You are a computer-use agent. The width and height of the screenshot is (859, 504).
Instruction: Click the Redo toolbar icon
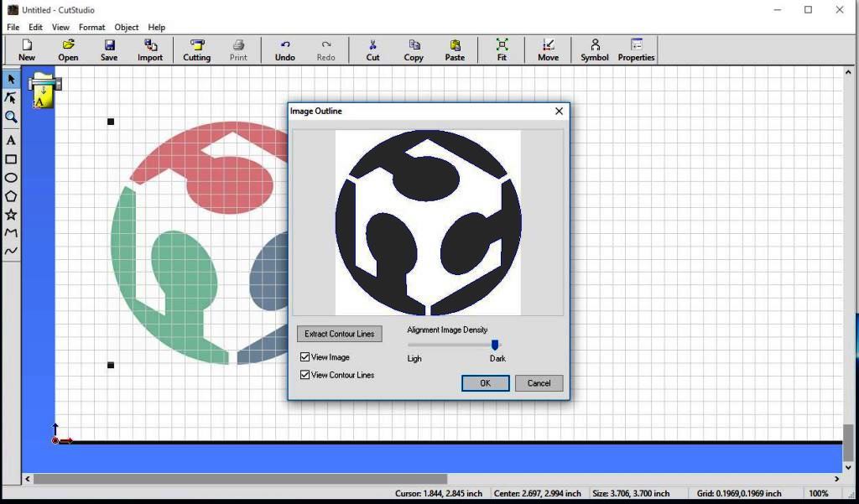coord(326,50)
